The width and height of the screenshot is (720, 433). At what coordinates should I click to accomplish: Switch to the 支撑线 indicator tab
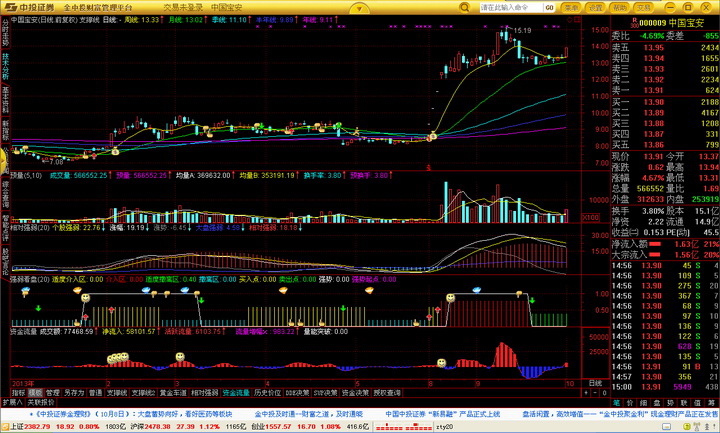[x=116, y=393]
